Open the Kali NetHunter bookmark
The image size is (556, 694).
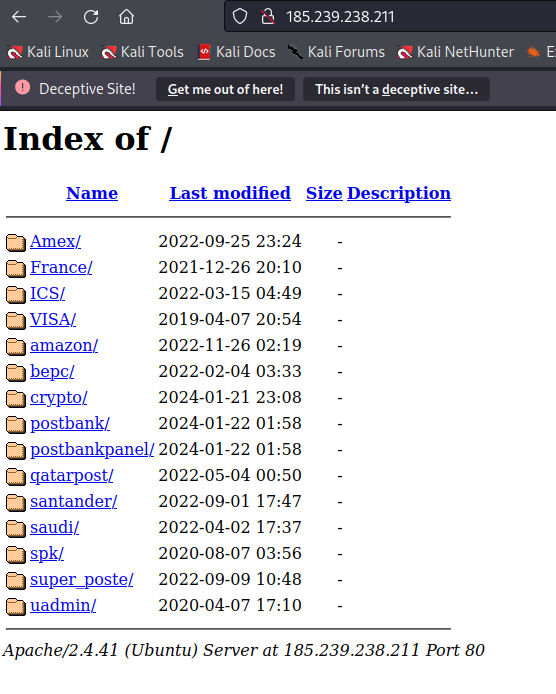click(456, 52)
